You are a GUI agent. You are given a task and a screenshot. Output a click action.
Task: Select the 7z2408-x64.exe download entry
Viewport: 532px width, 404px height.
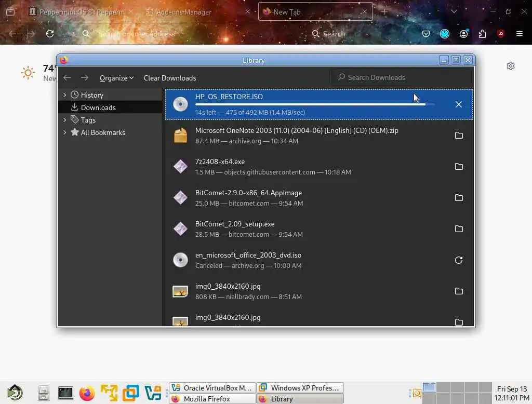(319, 167)
